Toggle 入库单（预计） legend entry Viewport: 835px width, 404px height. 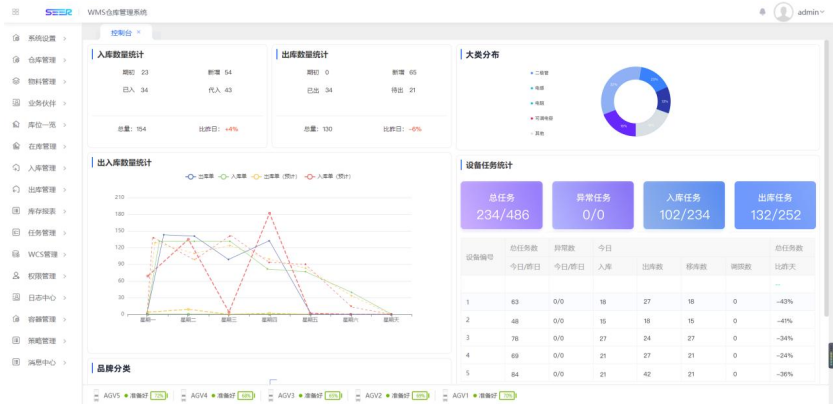point(330,176)
